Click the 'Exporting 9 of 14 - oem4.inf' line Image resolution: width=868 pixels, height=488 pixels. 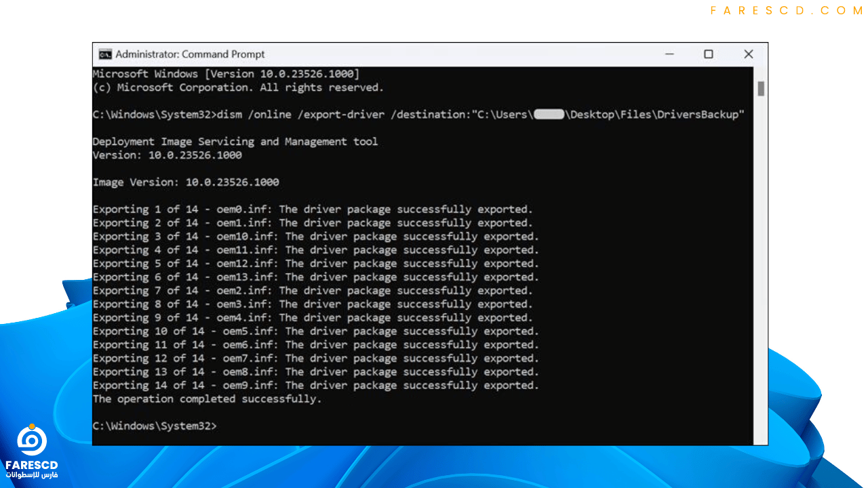[313, 318]
